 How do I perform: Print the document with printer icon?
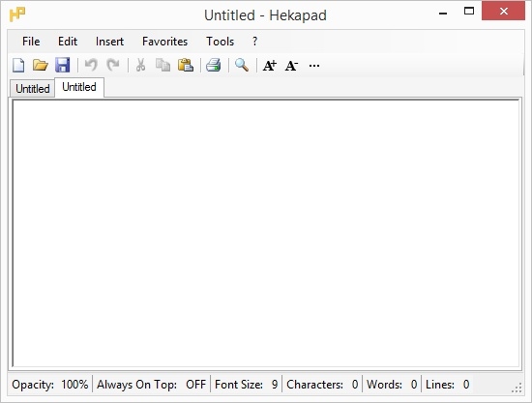[214, 65]
